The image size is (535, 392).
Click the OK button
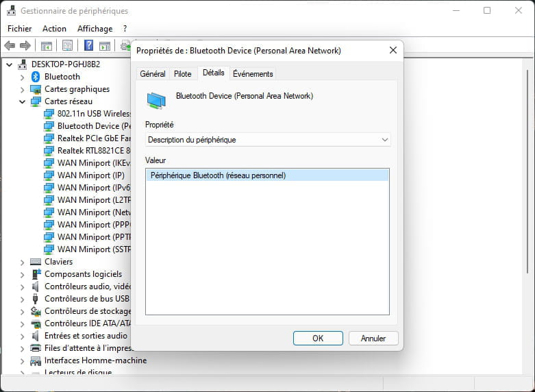point(318,338)
